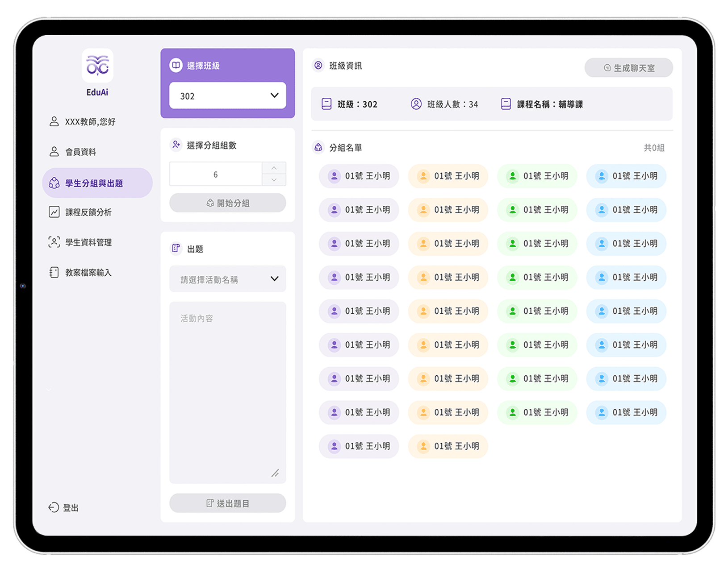The image size is (728, 573).
Task: Select last orange chip 01號 王小明
Action: point(448,446)
